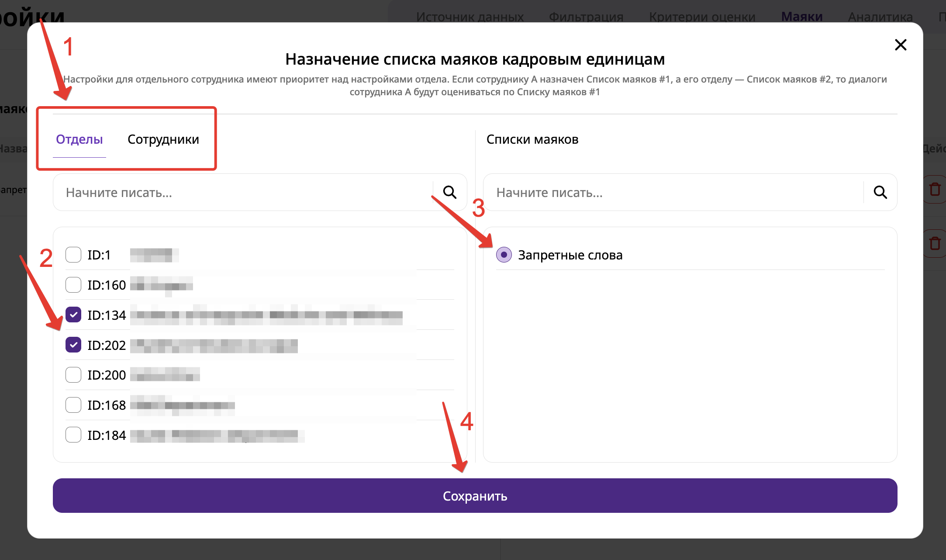The image size is (946, 560).
Task: Click upper red trash icon behind dialog
Action: (x=935, y=189)
